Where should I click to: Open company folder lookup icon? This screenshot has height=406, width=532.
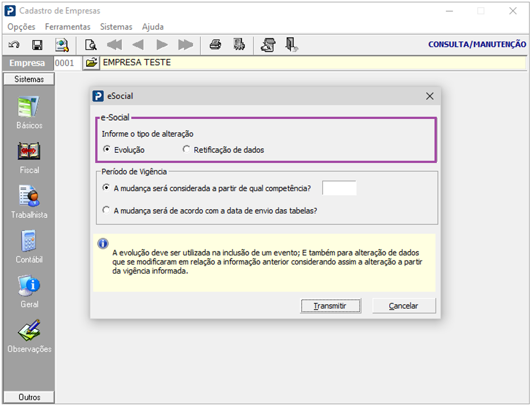point(91,63)
